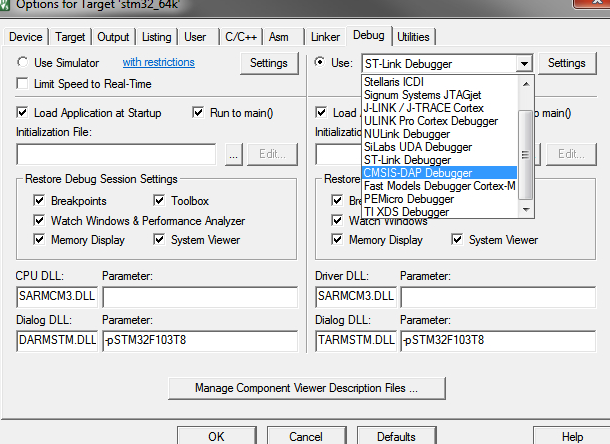Select the highlighted CMSIS-DAP Debugger option
This screenshot has width=610, height=444.
tap(440, 173)
